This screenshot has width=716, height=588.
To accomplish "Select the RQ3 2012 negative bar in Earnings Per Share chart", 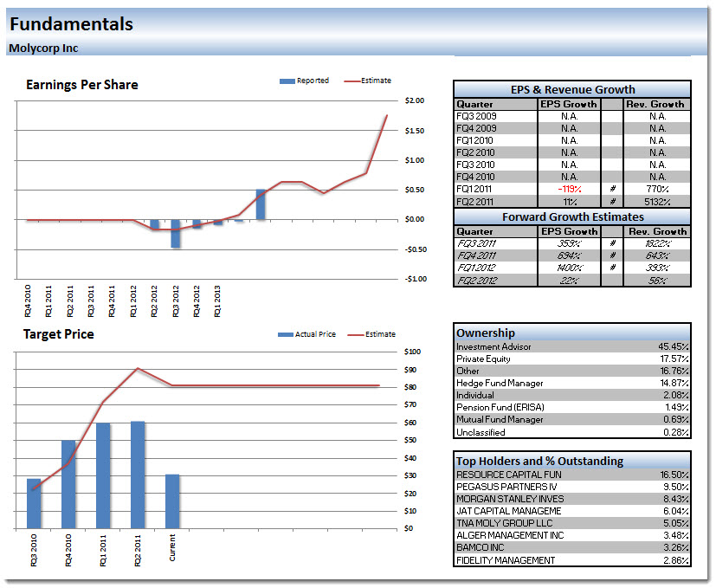I will click(x=176, y=234).
